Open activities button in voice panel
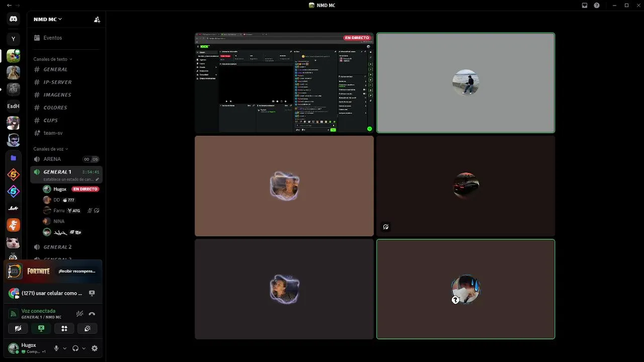This screenshot has width=644, height=362. (x=64, y=328)
